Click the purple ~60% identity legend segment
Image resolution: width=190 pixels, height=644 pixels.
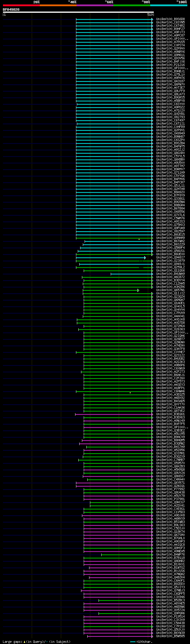point(95,5)
